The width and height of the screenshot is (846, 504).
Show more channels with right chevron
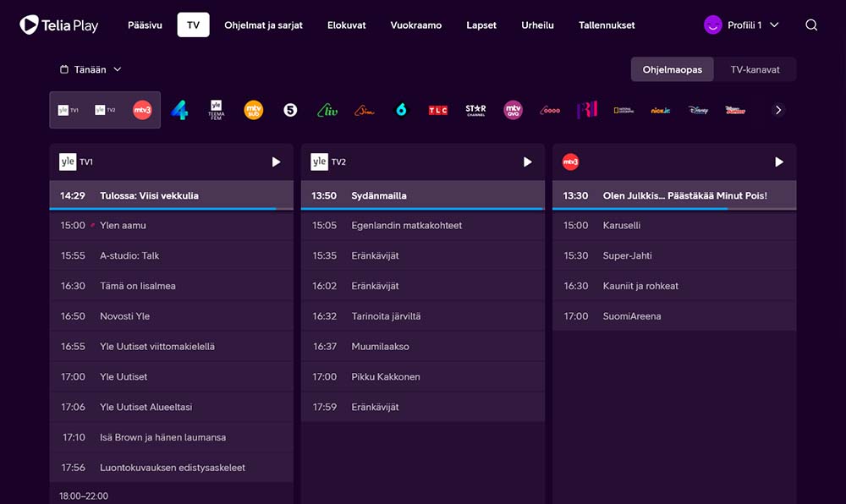click(778, 110)
